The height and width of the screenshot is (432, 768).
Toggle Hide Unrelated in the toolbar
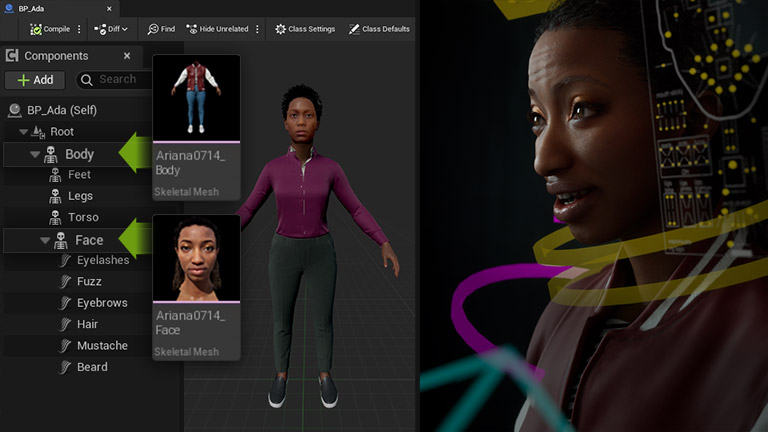pos(216,29)
